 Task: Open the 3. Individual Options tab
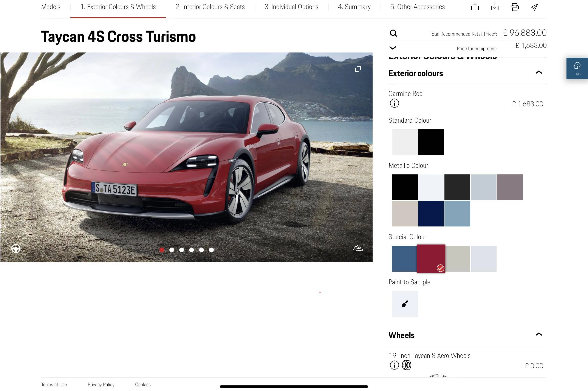[x=291, y=7]
